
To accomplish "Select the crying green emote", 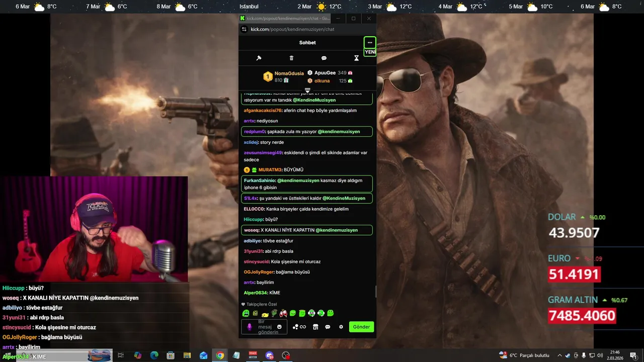I will point(246,313).
